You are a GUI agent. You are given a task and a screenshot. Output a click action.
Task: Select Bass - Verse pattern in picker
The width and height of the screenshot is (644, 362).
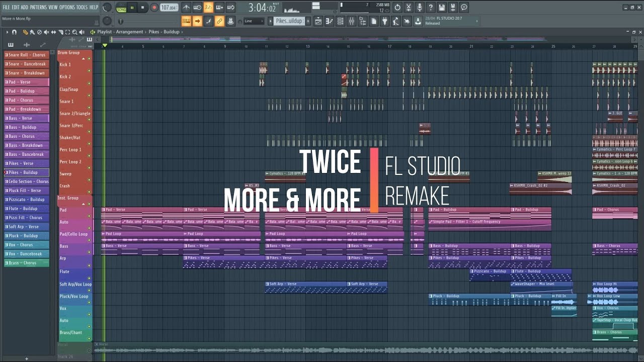(26, 118)
